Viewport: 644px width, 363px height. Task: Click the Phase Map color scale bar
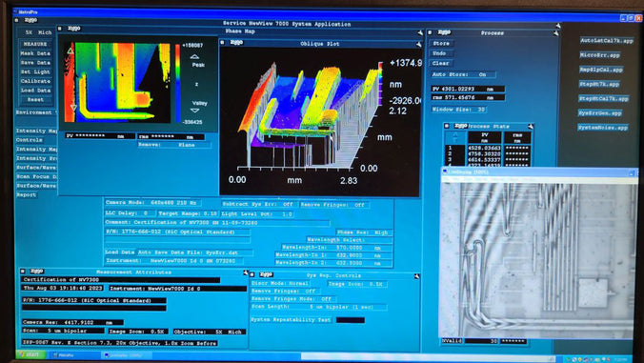[178, 83]
